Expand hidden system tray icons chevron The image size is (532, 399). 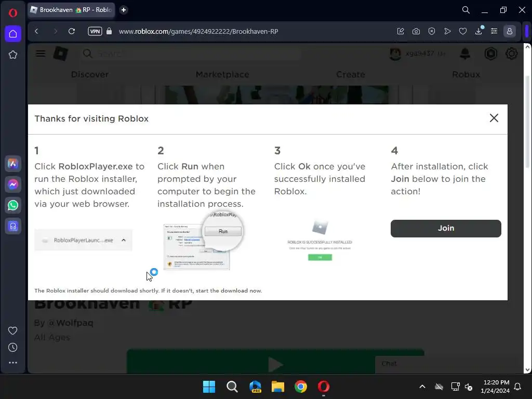tap(422, 387)
